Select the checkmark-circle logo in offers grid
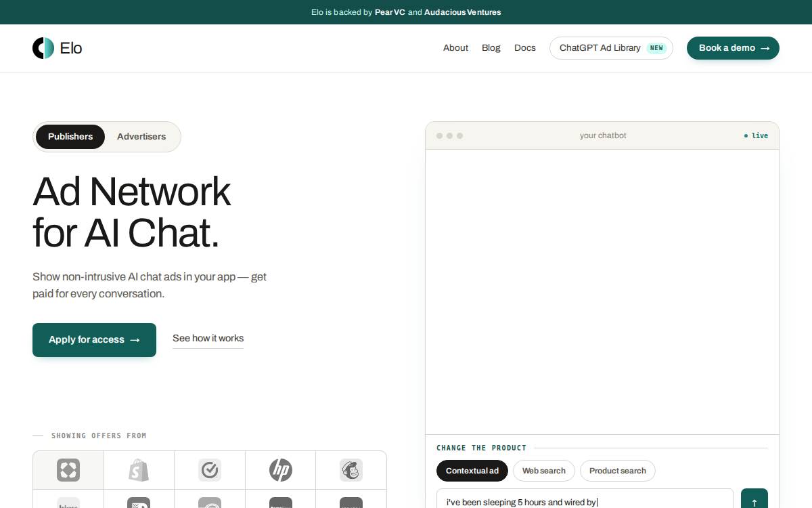 click(x=210, y=469)
